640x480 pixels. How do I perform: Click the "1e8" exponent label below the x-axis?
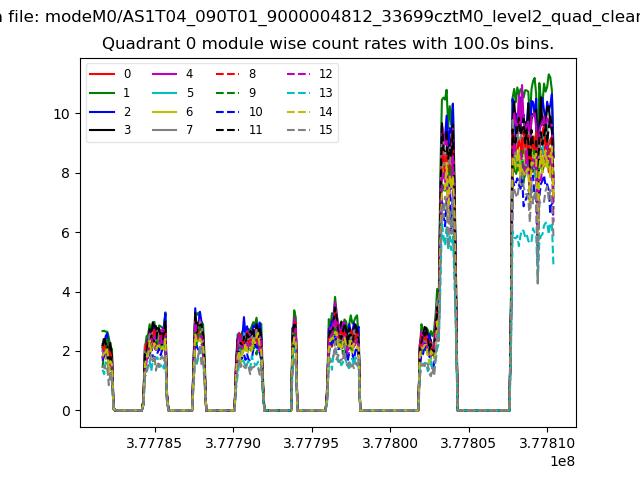click(561, 461)
